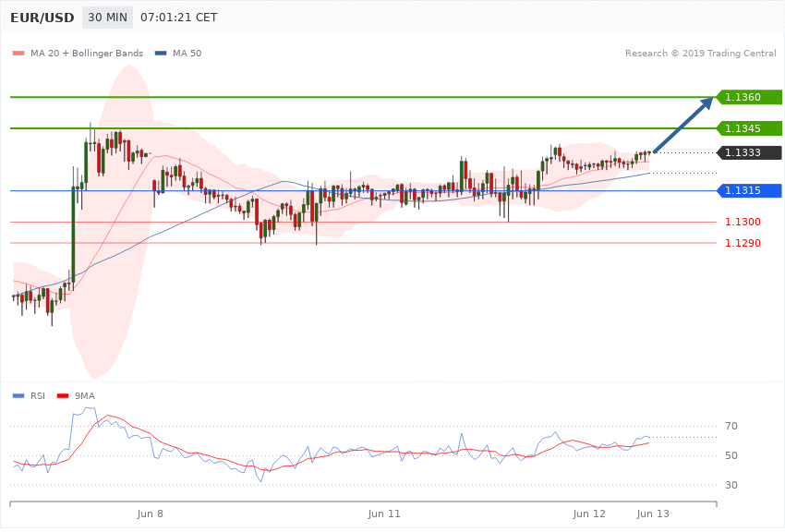The width and height of the screenshot is (785, 532).
Task: Click the Jun 8 date axis label
Action: point(151,514)
